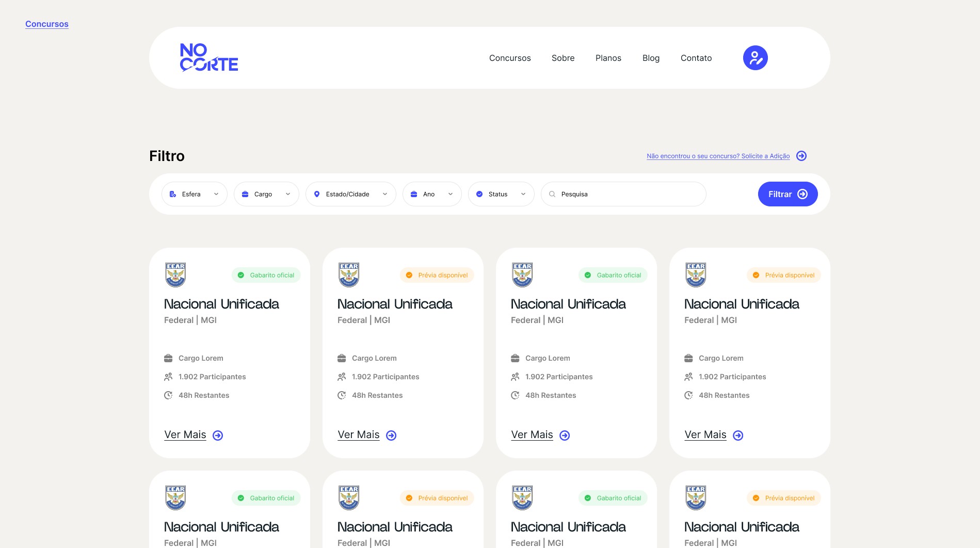Click the briefcase icon in Cargo filter

click(245, 194)
